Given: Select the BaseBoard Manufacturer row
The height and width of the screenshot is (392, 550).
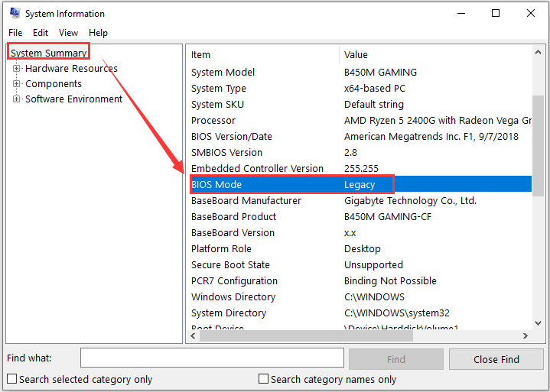Looking at the screenshot, I should [x=360, y=201].
